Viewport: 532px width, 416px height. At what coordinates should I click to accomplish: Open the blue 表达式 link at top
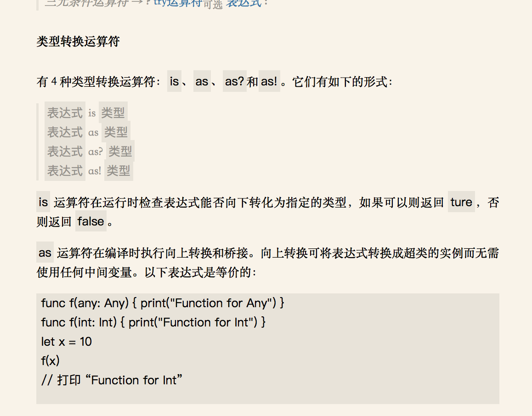244,3
